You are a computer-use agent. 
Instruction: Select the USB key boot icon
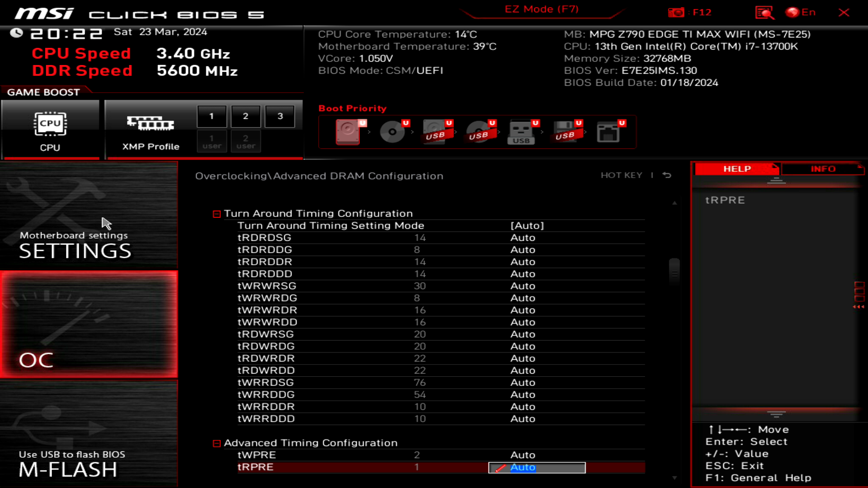pyautogui.click(x=523, y=132)
